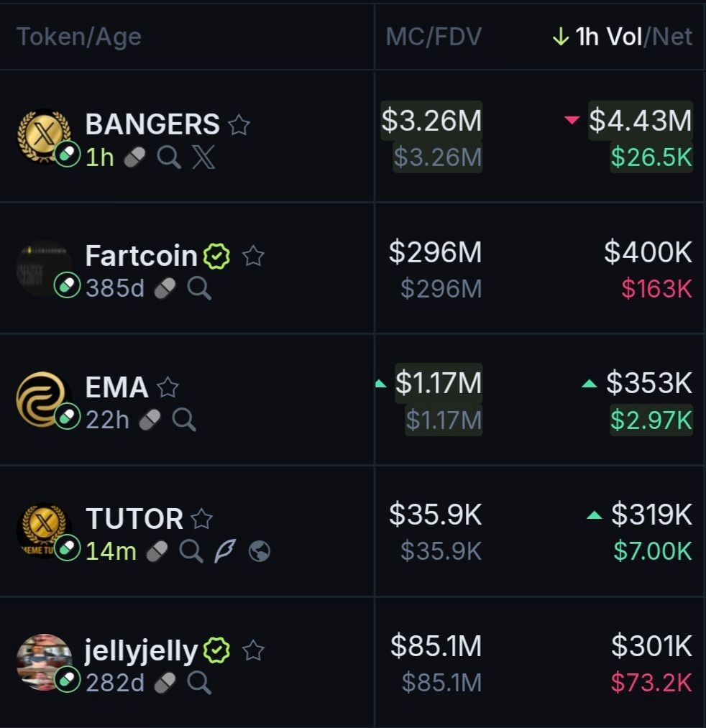This screenshot has height=728, width=706.
Task: Click the search magnifier icon in BANGERS row
Action: (x=169, y=157)
